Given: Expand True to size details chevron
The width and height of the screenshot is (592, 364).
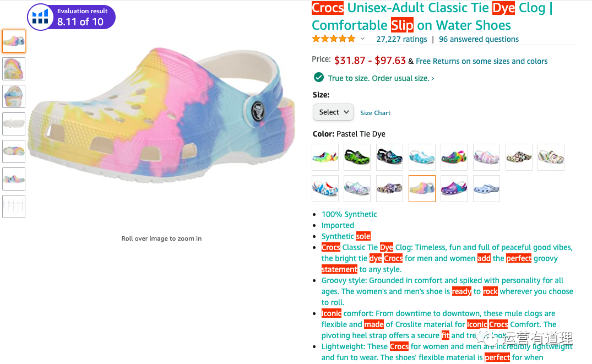Looking at the screenshot, I should [433, 78].
